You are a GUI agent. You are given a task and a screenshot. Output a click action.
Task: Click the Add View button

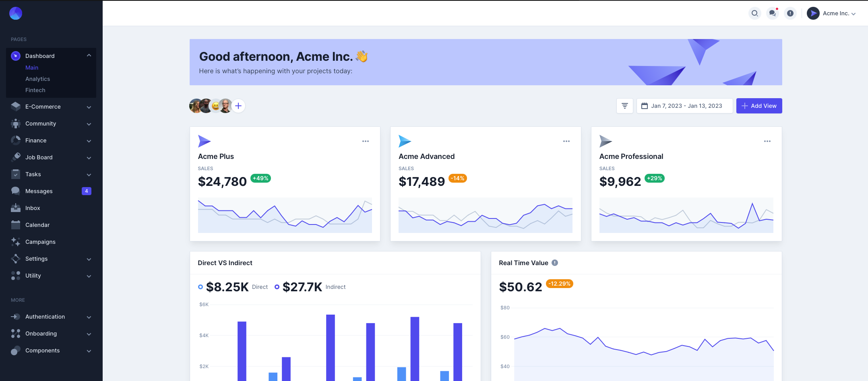[x=759, y=106]
